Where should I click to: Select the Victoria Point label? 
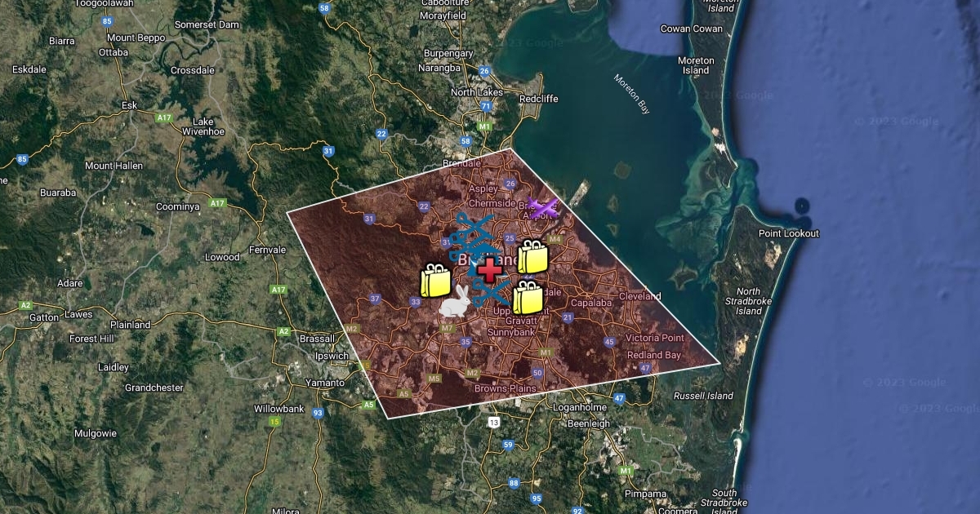pos(653,338)
